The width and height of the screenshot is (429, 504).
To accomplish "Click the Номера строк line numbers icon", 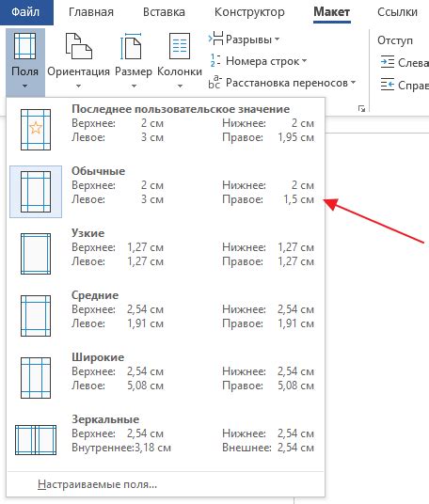I will pyautogui.click(x=215, y=60).
